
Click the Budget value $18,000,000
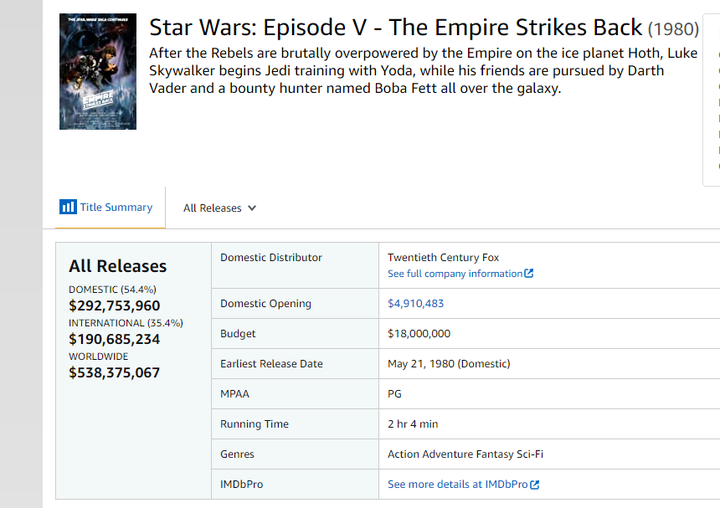419,333
